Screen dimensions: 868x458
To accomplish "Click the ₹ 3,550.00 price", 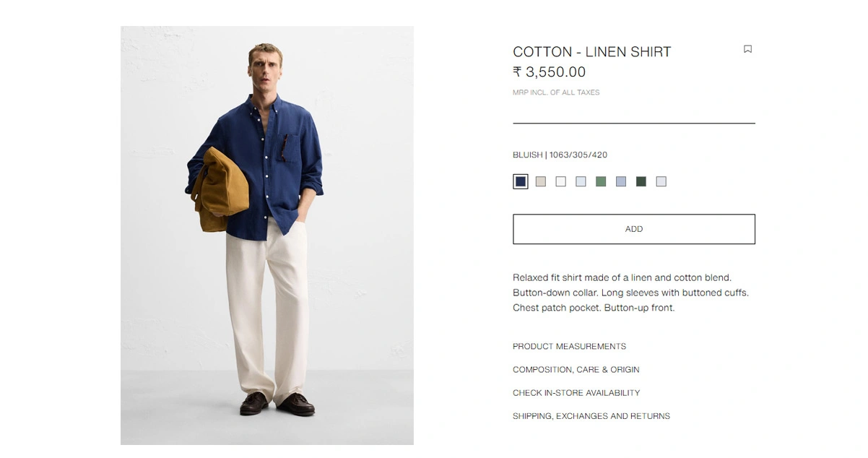I will (x=550, y=72).
